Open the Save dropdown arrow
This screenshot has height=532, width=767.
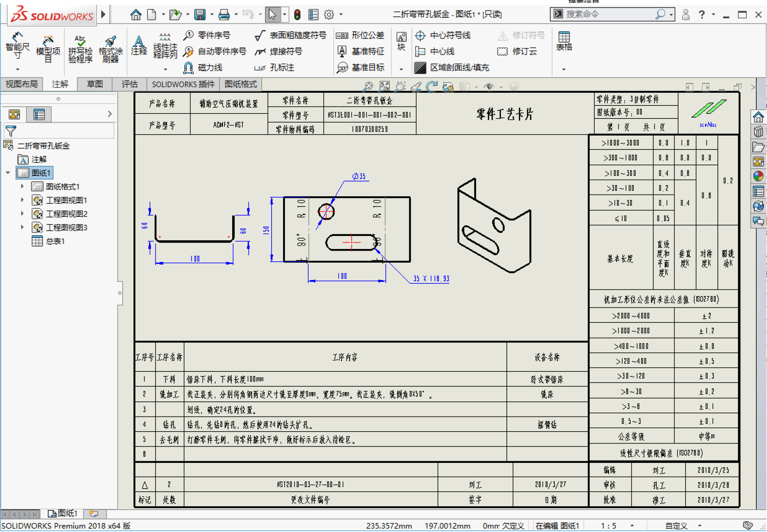coord(212,14)
